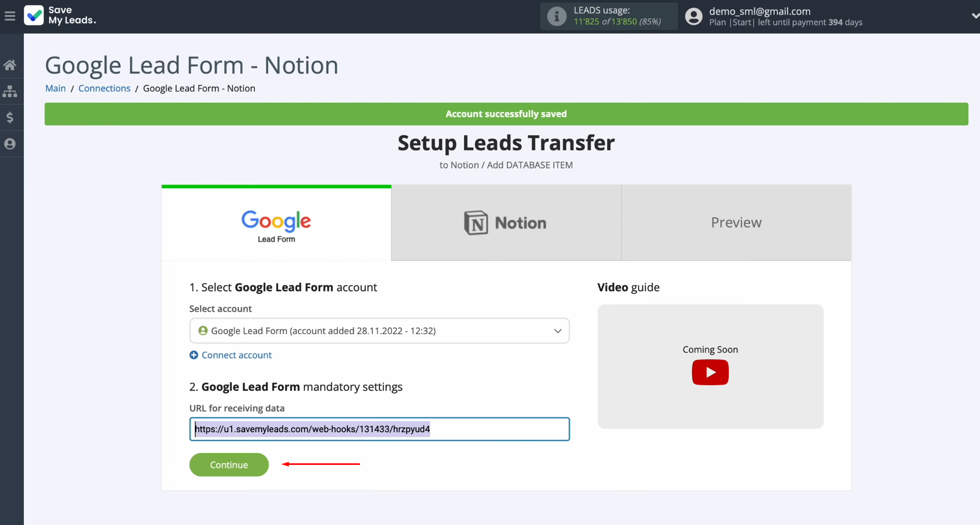This screenshot has height=525, width=980.
Task: Click the Connect account link
Action: [x=236, y=355]
